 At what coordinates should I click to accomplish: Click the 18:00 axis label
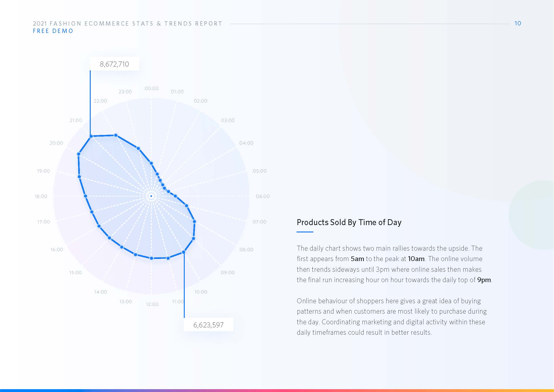tap(41, 196)
